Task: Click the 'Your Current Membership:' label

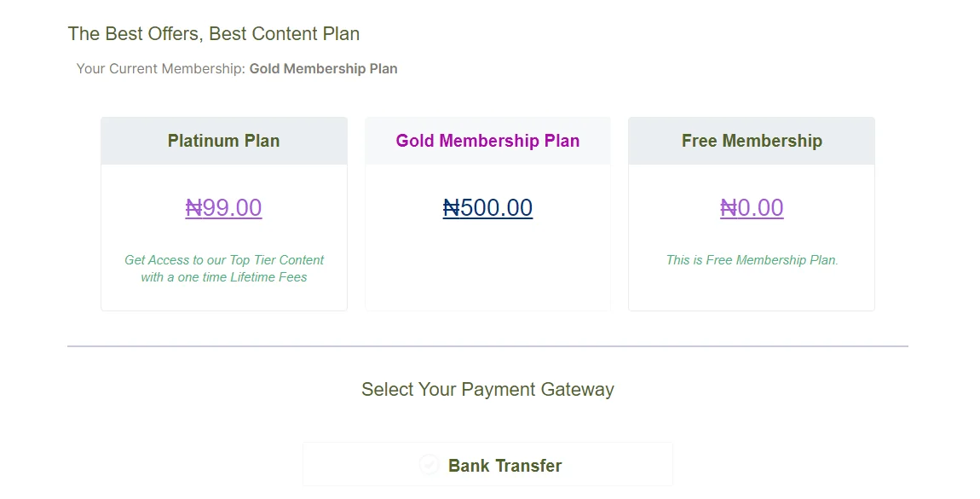Action: coord(160,69)
